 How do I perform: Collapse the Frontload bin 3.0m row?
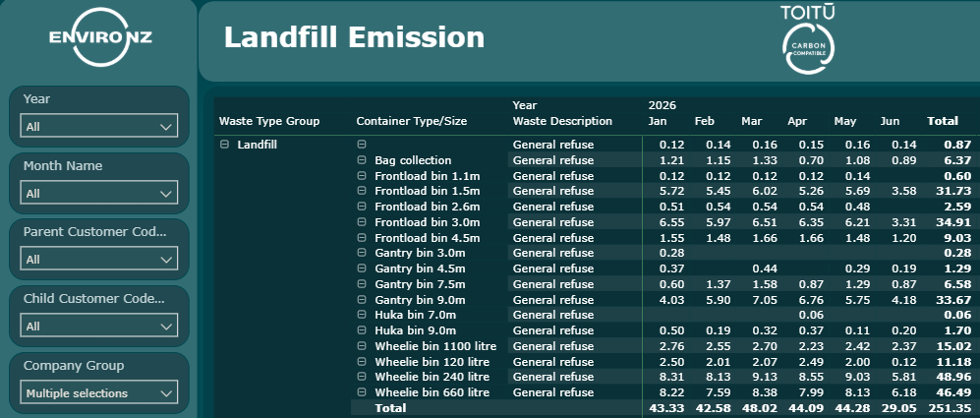(361, 222)
